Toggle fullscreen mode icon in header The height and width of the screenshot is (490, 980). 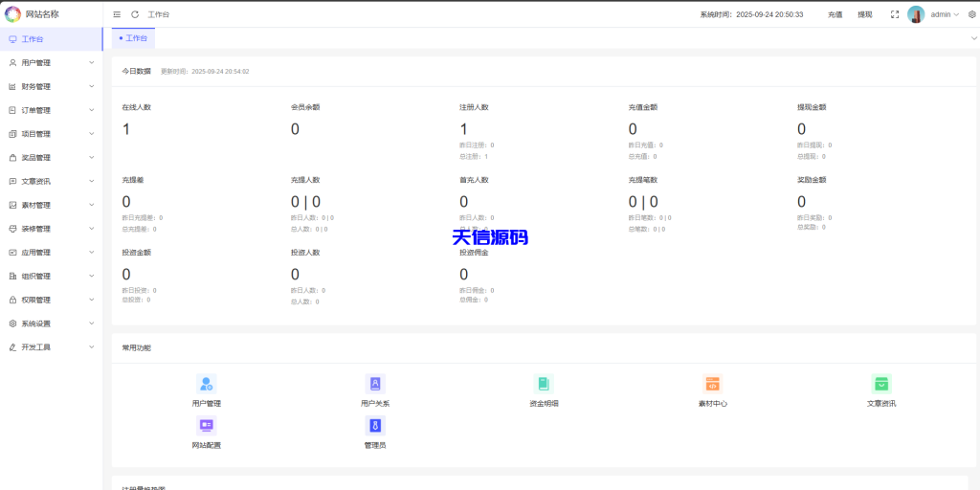[x=894, y=14]
